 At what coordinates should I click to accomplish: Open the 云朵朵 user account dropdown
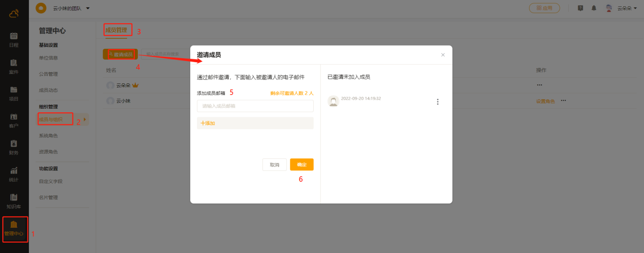pos(626,8)
